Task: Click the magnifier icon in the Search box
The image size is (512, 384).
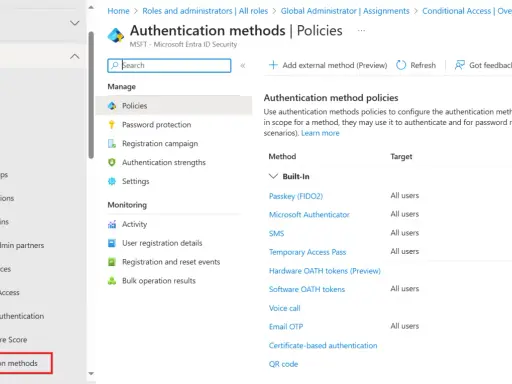Action: click(x=115, y=65)
